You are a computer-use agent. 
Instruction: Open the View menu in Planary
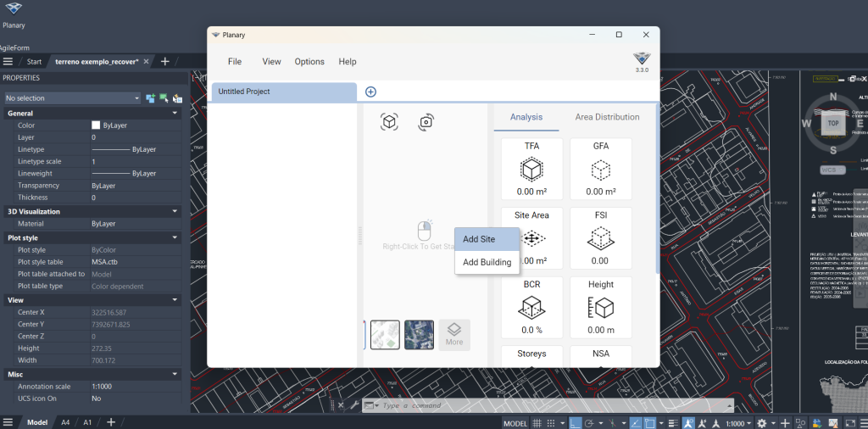pyautogui.click(x=271, y=61)
